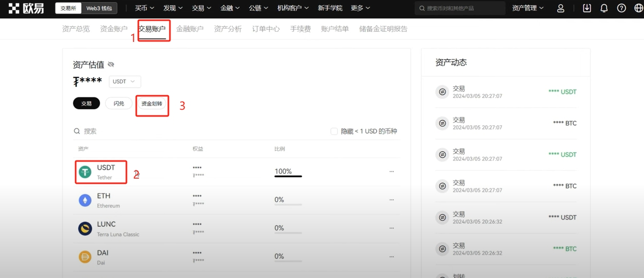Click the black 交易 button
This screenshot has height=278, width=644.
click(87, 104)
